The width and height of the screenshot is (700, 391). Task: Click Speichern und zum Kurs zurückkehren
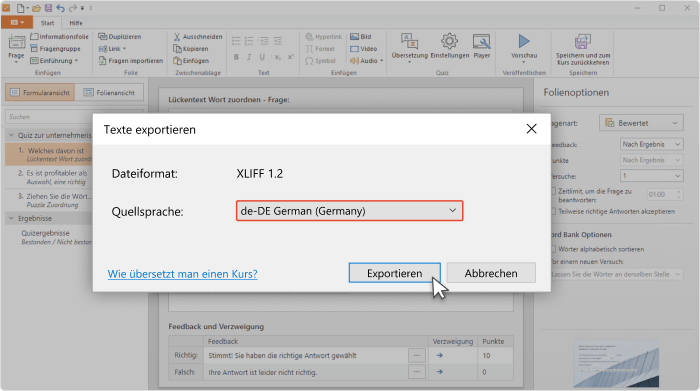[583, 50]
